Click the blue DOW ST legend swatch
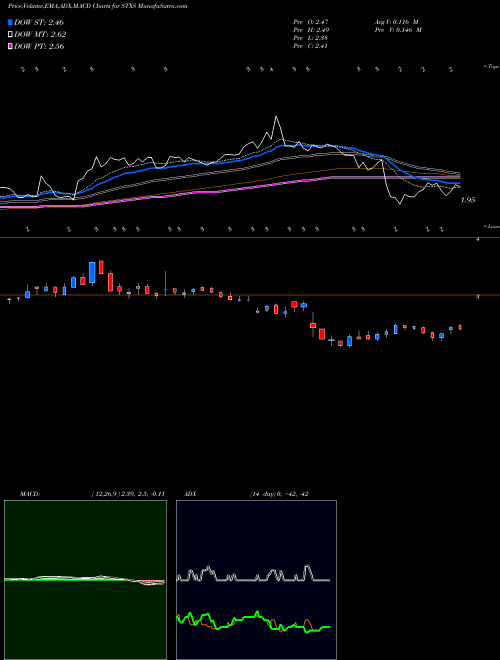This screenshot has height=660, width=500. coord(10,22)
